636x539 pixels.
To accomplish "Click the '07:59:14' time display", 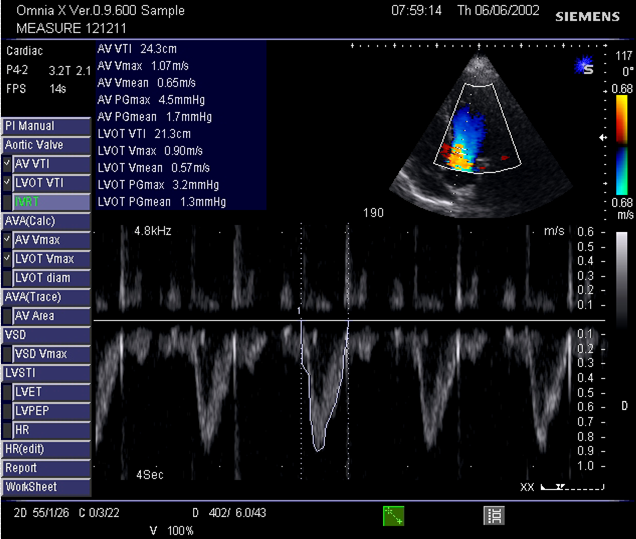I will coord(417,11).
